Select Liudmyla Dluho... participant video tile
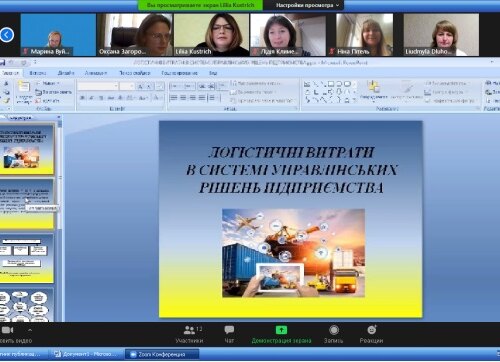The width and height of the screenshot is (500, 362). pyautogui.click(x=441, y=35)
